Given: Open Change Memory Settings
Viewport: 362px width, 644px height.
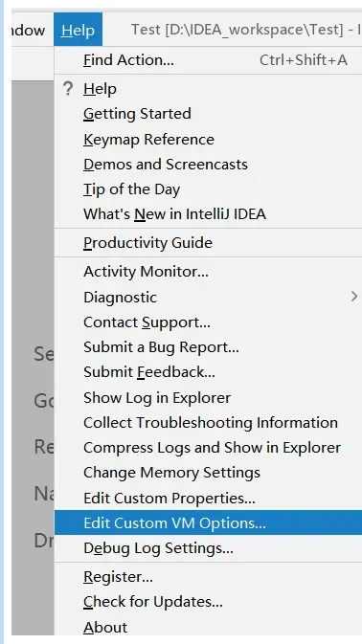Looking at the screenshot, I should [x=209, y=473].
